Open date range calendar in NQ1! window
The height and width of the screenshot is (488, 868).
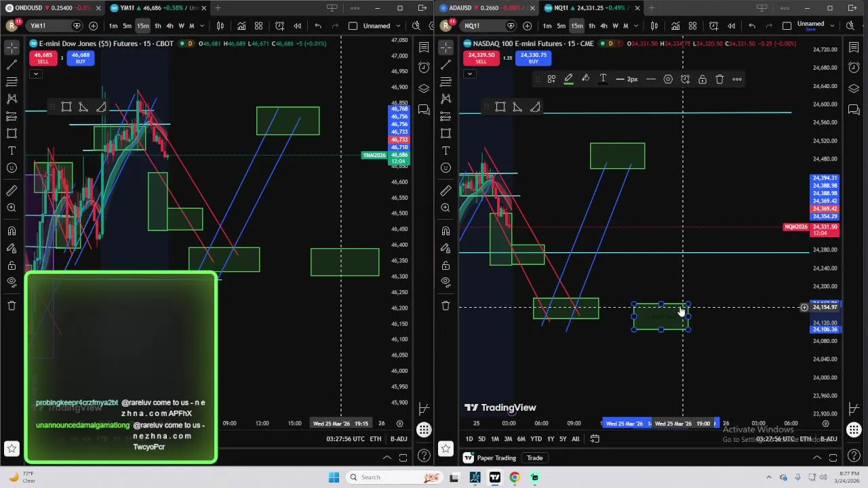point(595,439)
